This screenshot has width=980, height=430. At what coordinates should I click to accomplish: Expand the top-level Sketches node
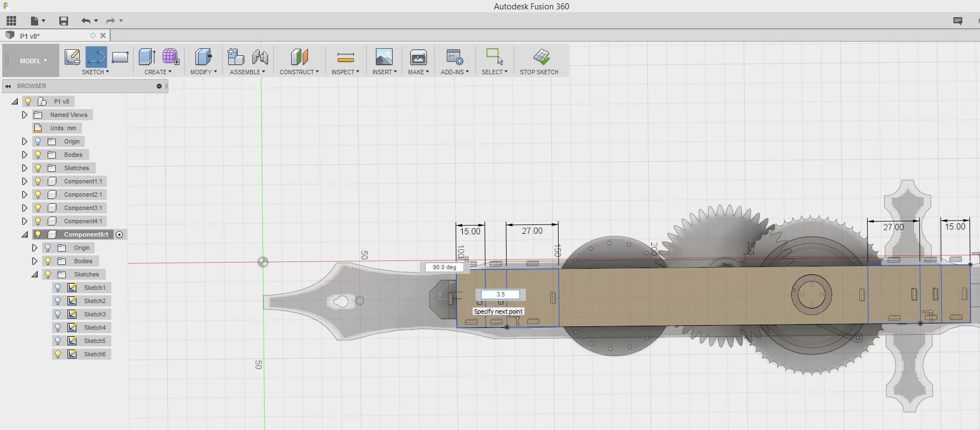pyautogui.click(x=24, y=168)
